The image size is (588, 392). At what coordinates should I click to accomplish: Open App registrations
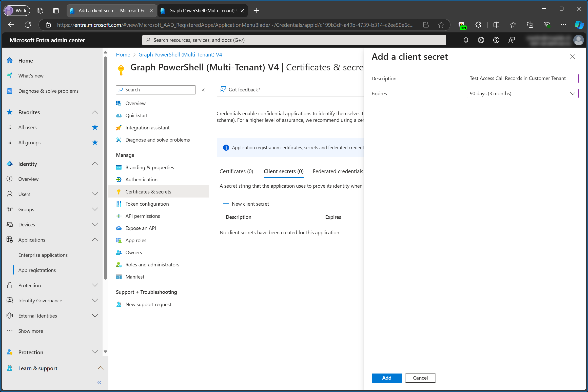coord(37,270)
